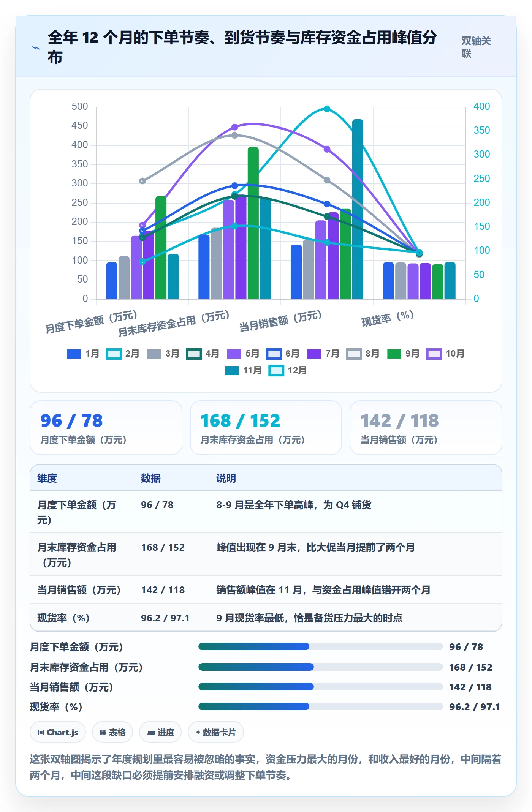Click the 月度下单金额 x-axis category label
Image resolution: width=532 pixels, height=812 pixels.
click(91, 322)
